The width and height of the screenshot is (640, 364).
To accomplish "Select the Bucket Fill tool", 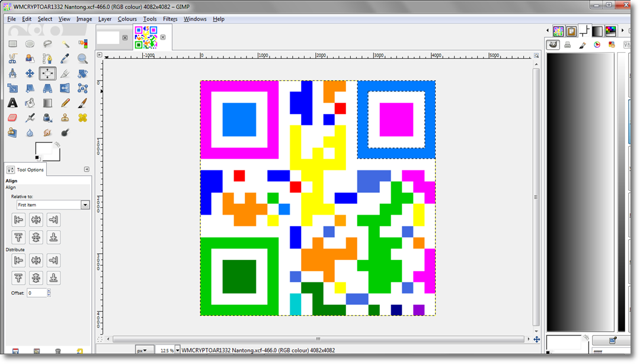I will click(30, 103).
